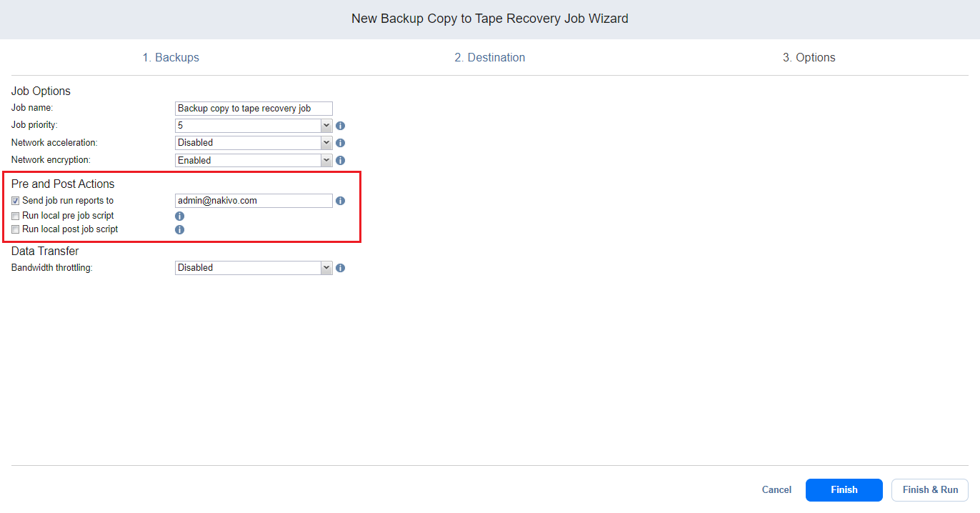980x513 pixels.
Task: Switch to the 2. Destination step
Action: pos(489,58)
